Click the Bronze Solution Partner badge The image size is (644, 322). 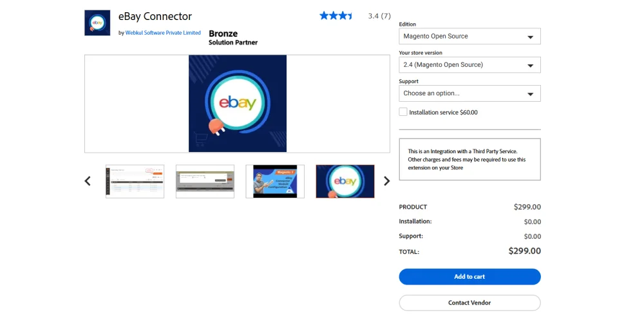233,37
